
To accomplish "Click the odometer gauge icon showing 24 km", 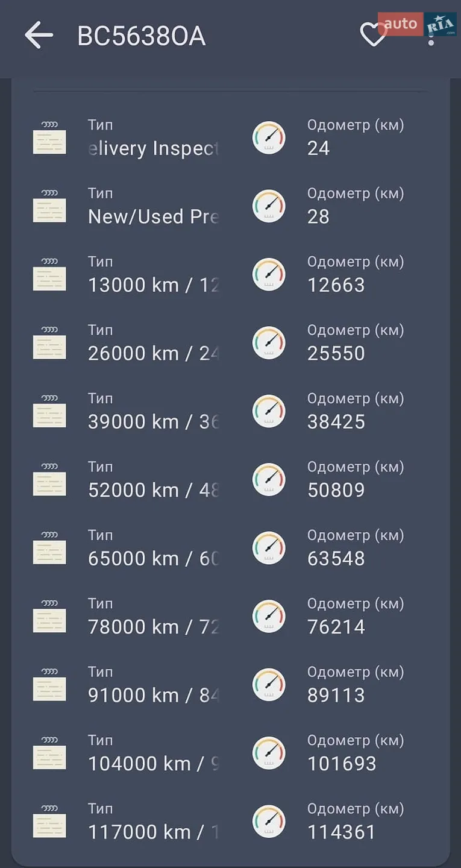I will point(269,137).
